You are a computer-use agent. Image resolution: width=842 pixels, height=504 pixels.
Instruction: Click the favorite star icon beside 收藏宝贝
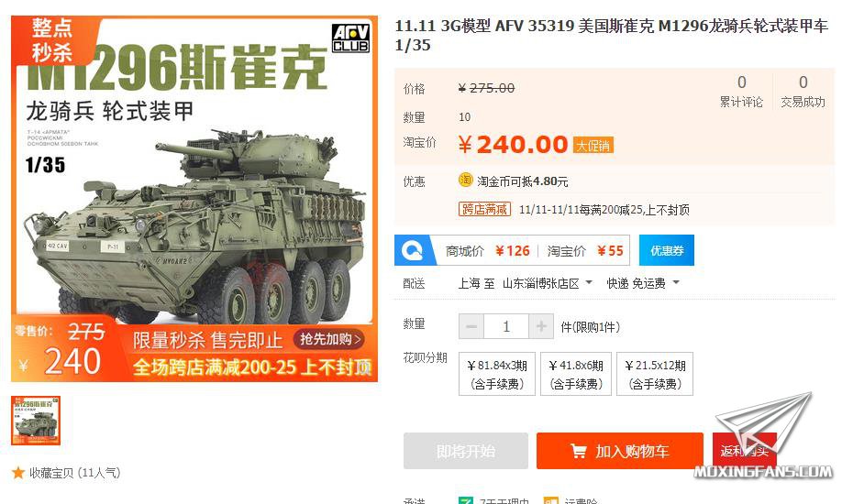click(18, 473)
